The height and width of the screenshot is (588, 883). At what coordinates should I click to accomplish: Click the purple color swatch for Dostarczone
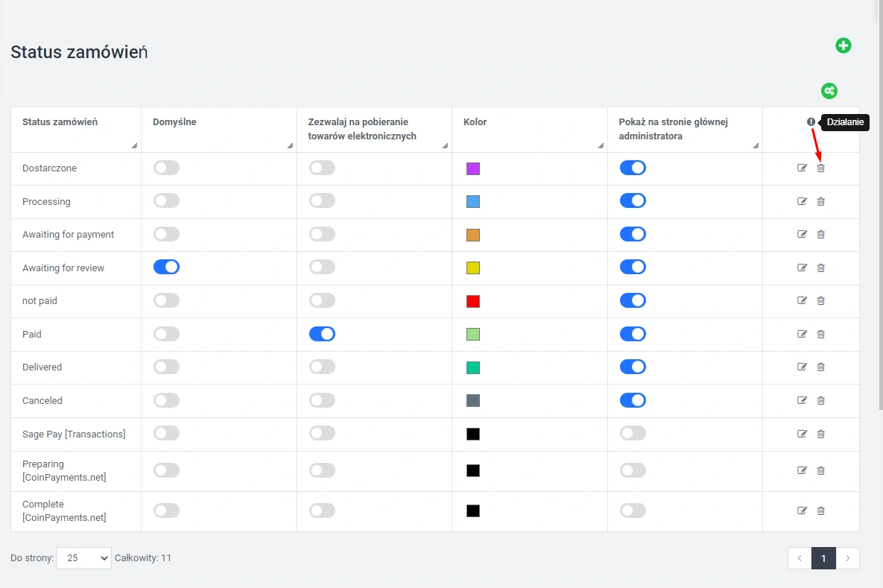pyautogui.click(x=473, y=168)
